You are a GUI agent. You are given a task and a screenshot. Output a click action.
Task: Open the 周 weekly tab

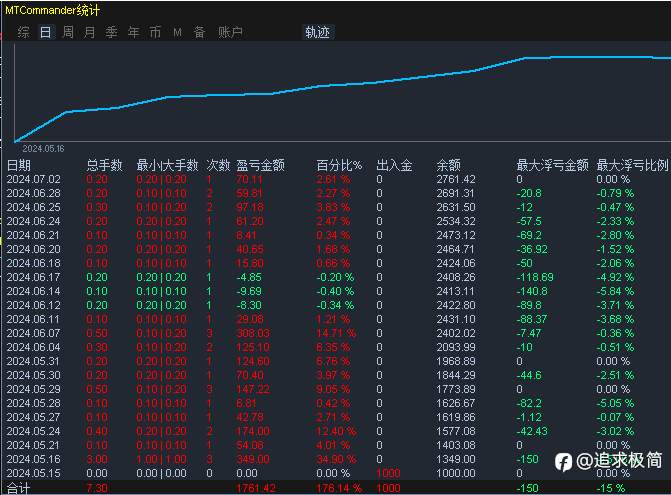pos(68,32)
